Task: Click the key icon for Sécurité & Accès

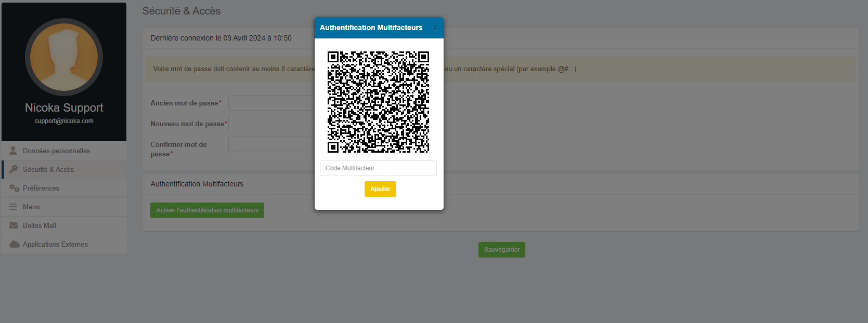Action: tap(14, 169)
